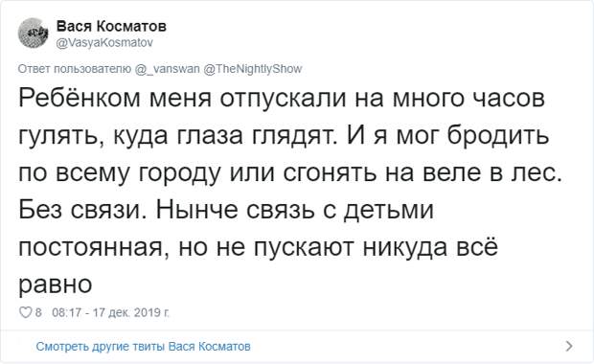Click the phrase 'много часов' in tweet
The image size is (594, 364).
[x=468, y=98]
